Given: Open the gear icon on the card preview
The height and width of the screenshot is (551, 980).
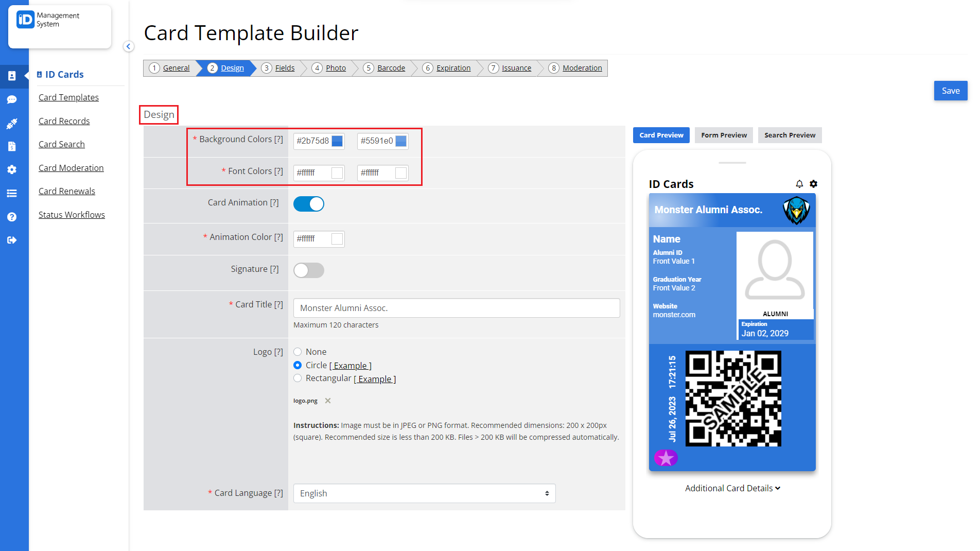Looking at the screenshot, I should (814, 184).
